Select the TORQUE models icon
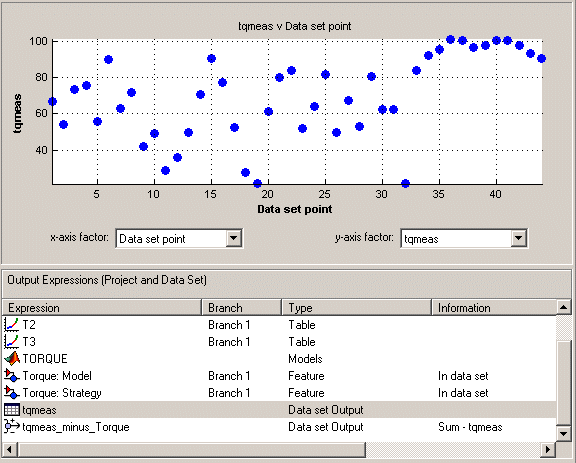Image resolution: width=576 pixels, height=463 pixels. point(11,359)
